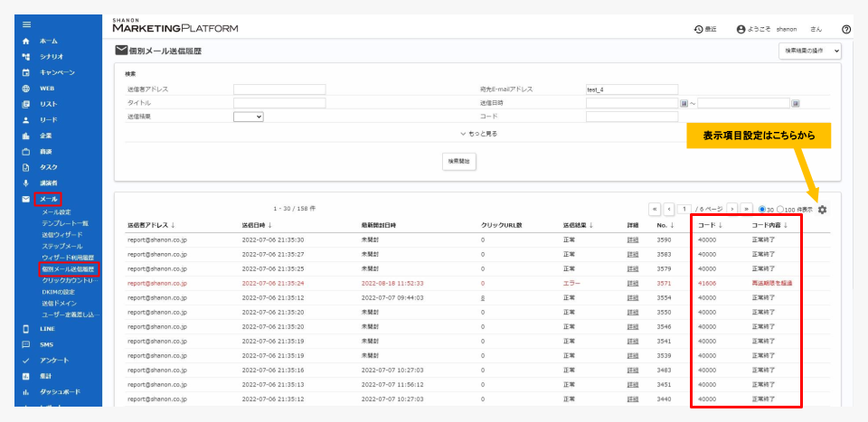868x422 pixels.
Task: Open the 検索結果の操作 dropdown
Action: [809, 51]
